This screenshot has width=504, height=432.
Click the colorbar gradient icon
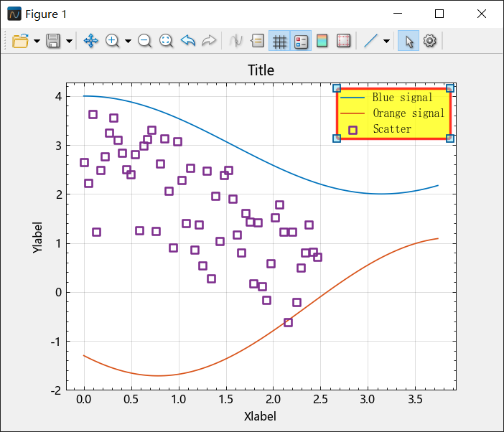coord(322,41)
